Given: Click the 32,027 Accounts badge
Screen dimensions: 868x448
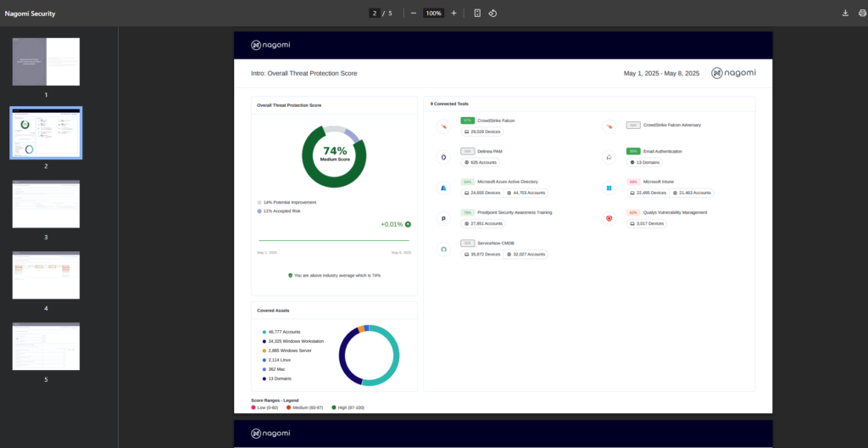Looking at the screenshot, I should tap(526, 255).
